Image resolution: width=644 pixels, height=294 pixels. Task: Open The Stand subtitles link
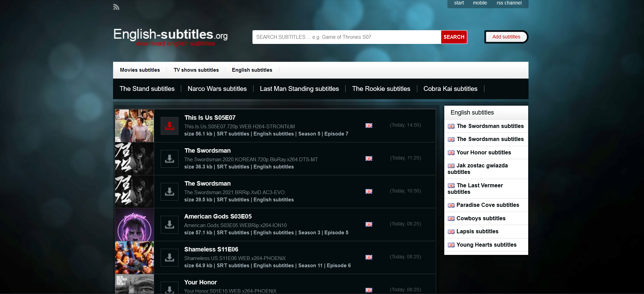[x=147, y=89]
